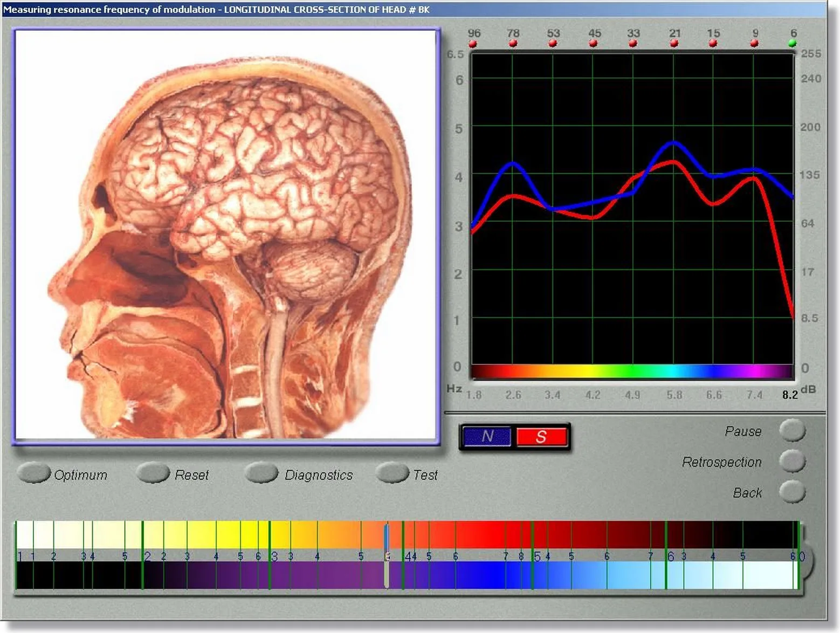Pause the measurement
The image size is (840, 633).
point(792,430)
